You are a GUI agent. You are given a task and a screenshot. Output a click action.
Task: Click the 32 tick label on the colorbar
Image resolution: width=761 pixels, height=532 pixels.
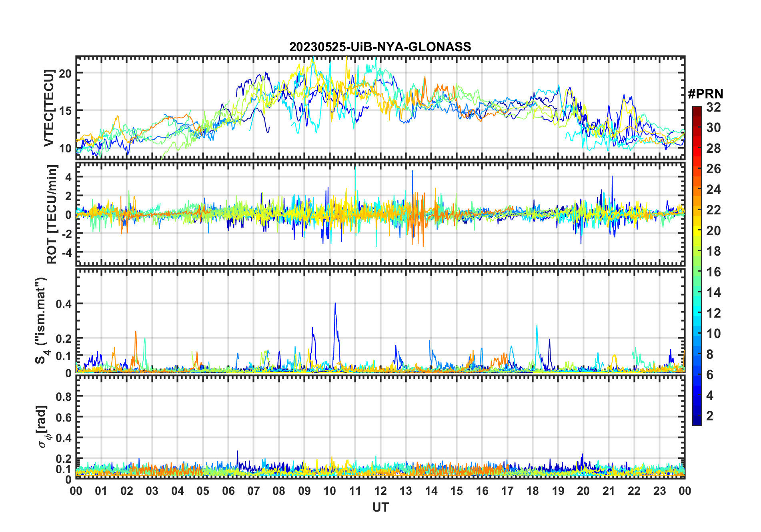click(x=713, y=107)
